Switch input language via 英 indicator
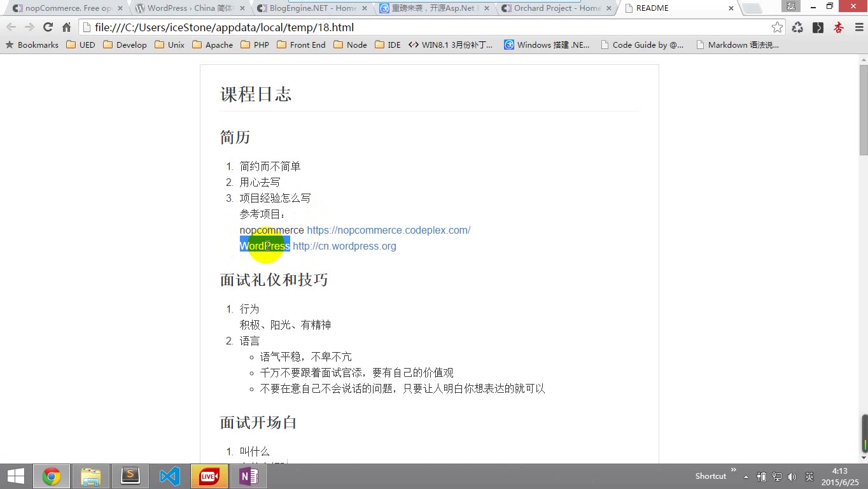 point(809,476)
